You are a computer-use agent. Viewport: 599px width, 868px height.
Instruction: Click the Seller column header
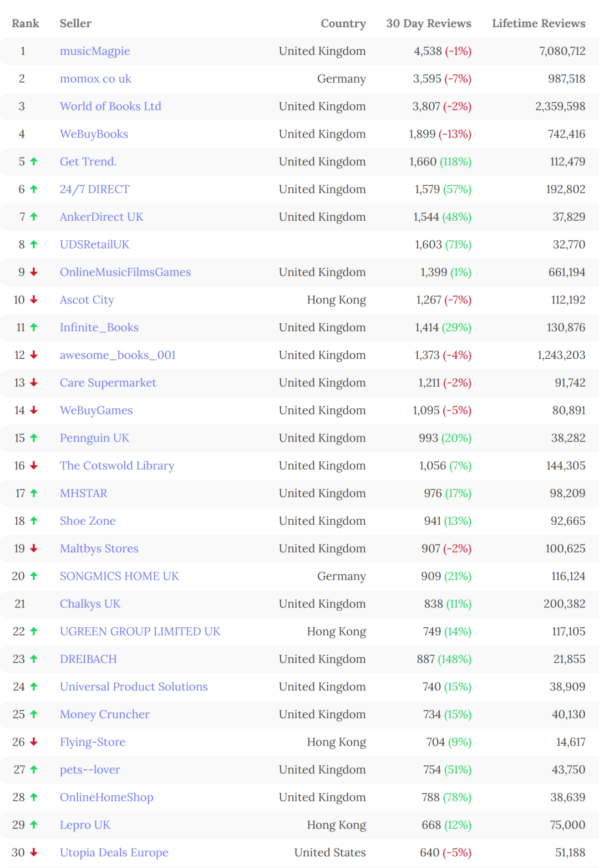tap(75, 23)
